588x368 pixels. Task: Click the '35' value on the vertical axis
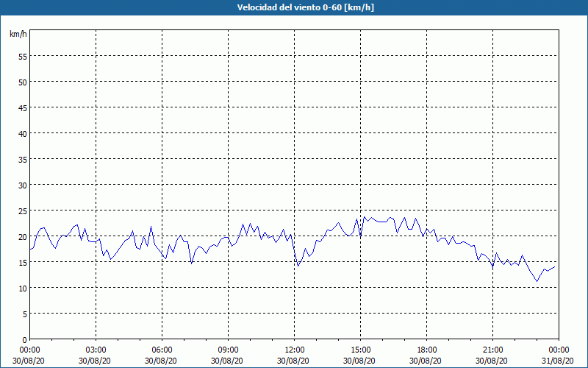pyautogui.click(x=23, y=159)
